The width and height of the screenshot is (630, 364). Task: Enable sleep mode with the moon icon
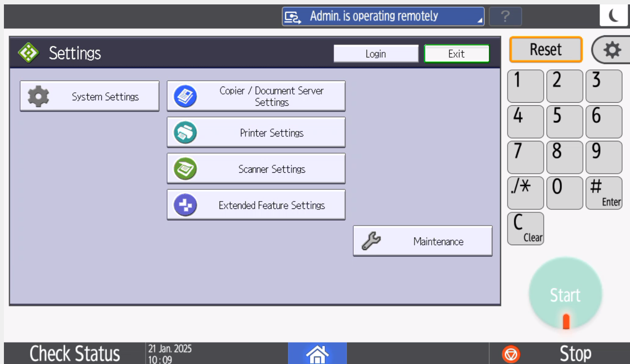coord(612,16)
